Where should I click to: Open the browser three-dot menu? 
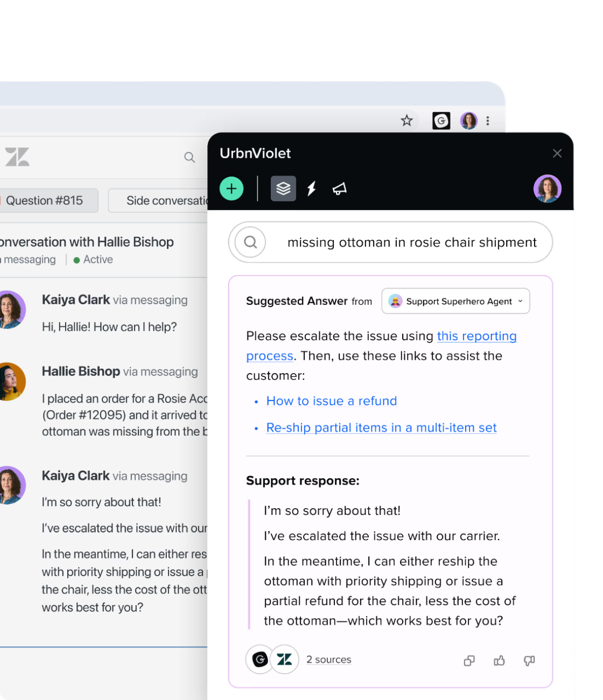(488, 121)
